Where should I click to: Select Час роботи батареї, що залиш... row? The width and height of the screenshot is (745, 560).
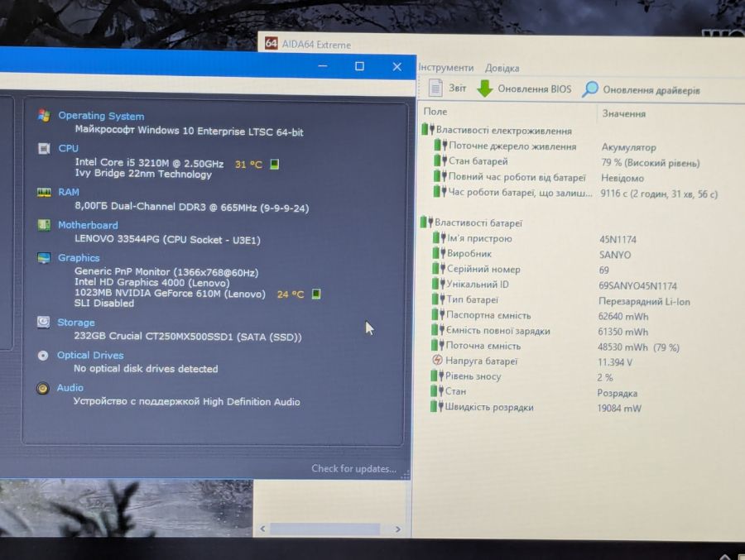[576, 193]
